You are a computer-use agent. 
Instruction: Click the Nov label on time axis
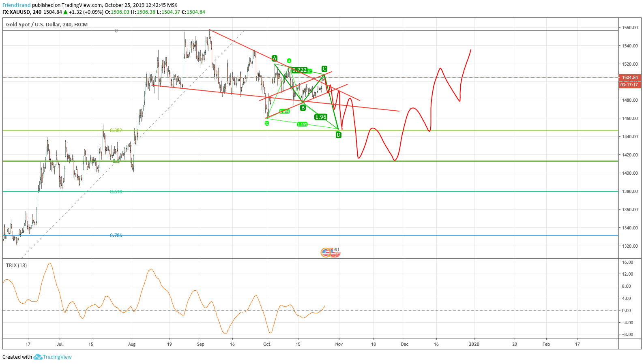(339, 344)
